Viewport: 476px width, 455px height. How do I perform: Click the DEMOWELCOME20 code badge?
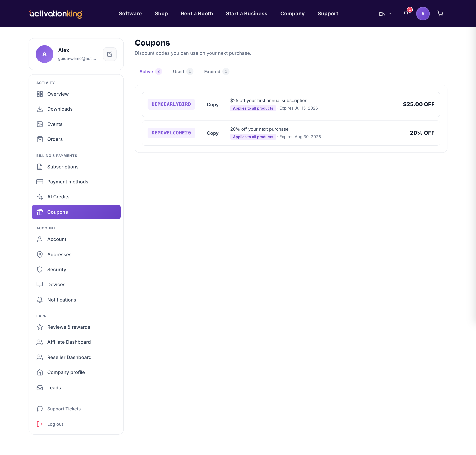tap(171, 133)
